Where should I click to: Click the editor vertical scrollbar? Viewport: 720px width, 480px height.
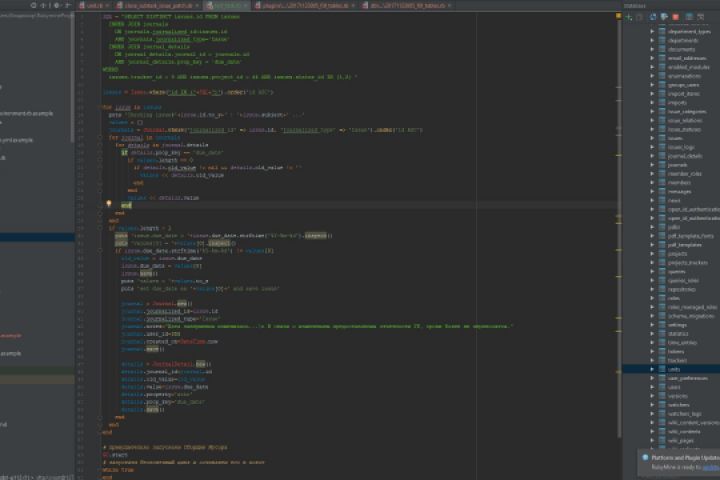tap(618, 230)
